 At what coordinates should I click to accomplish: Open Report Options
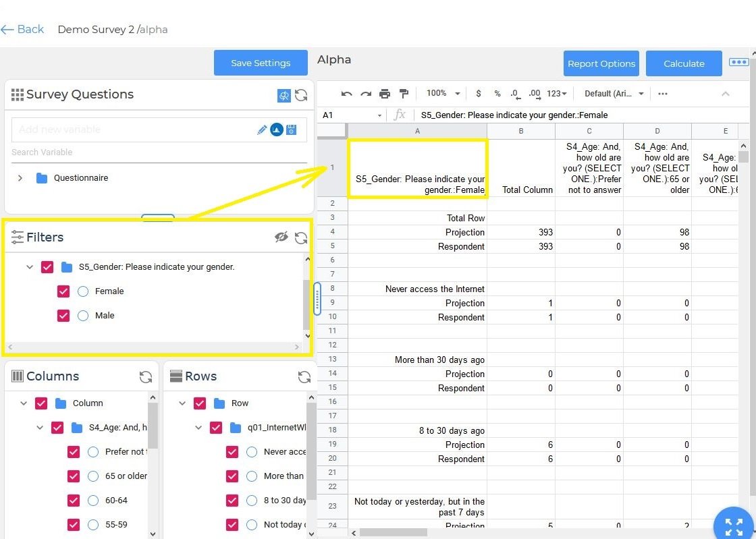[601, 63]
